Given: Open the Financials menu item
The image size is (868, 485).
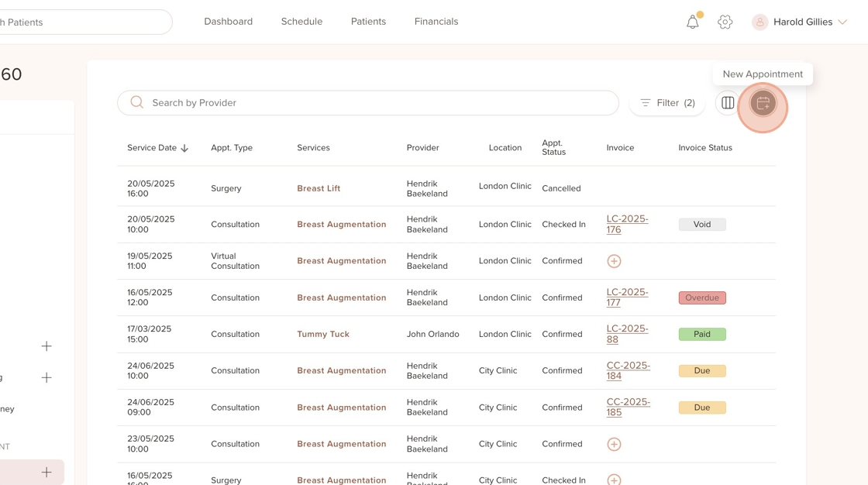Looking at the screenshot, I should click(x=436, y=22).
